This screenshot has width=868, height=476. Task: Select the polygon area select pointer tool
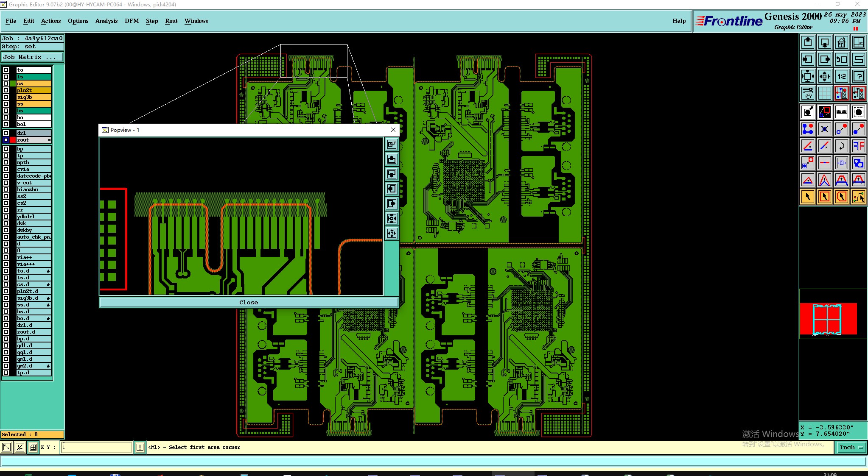click(x=842, y=197)
